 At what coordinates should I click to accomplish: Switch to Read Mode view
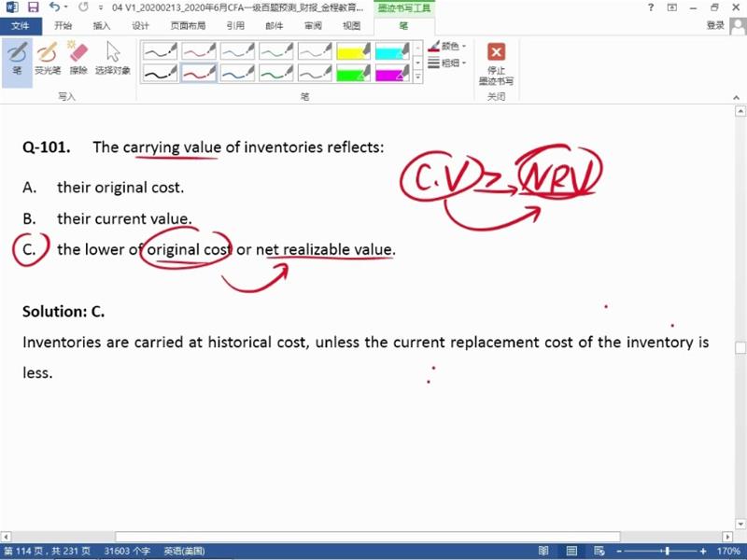coord(545,551)
